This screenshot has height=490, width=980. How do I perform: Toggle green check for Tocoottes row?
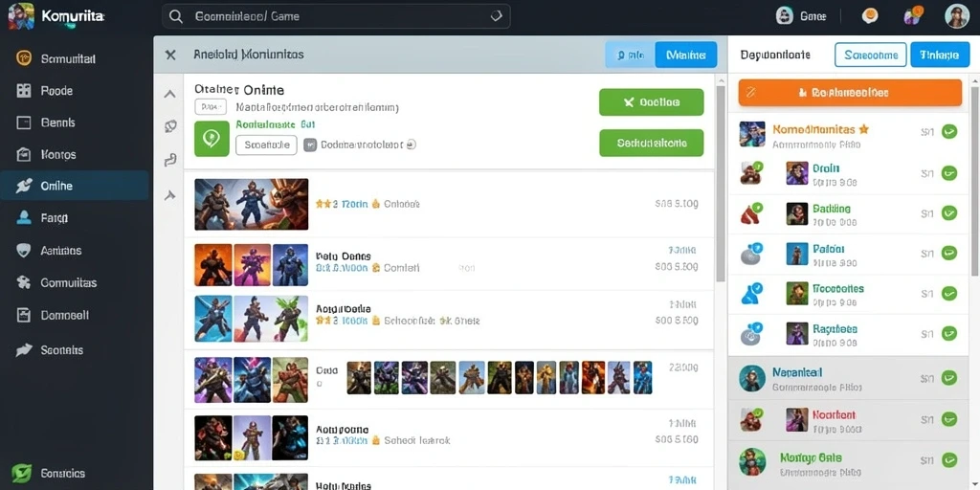click(949, 293)
